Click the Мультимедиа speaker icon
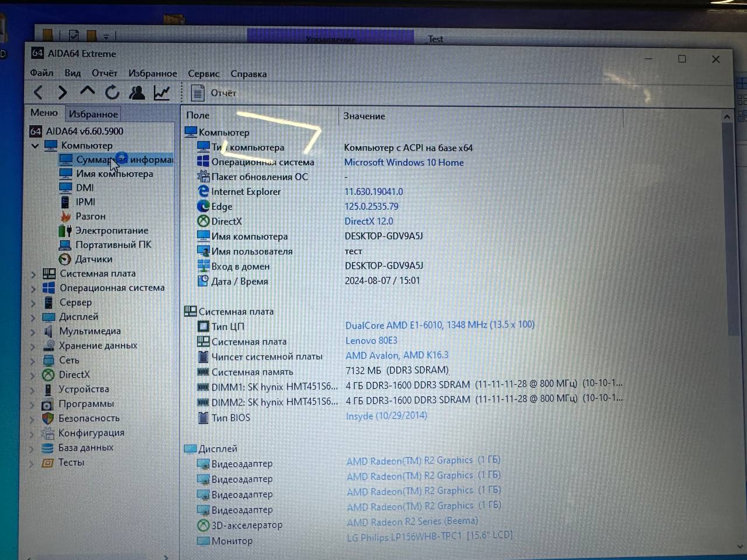 (48, 331)
